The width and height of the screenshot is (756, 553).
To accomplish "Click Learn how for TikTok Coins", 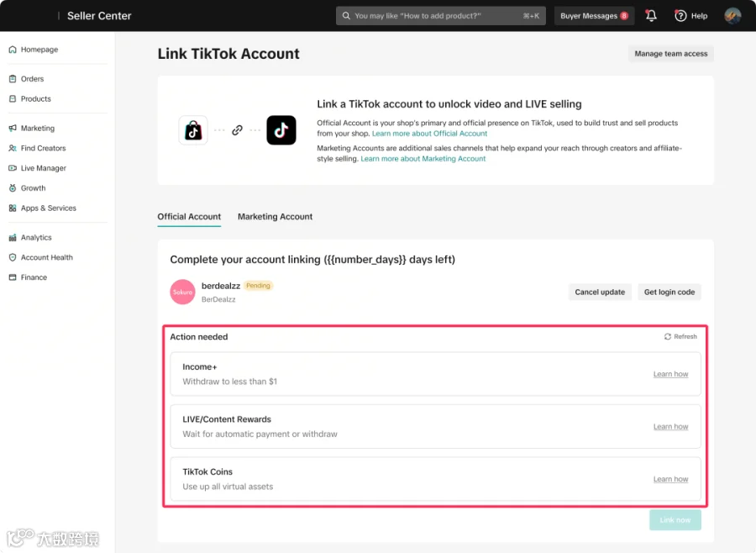I will point(670,479).
